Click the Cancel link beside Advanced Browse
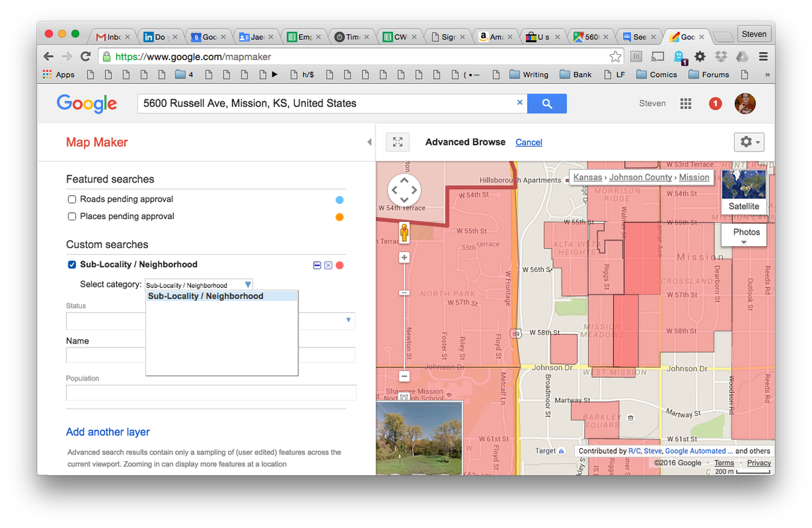Image resolution: width=812 pixels, height=528 pixels. click(528, 142)
